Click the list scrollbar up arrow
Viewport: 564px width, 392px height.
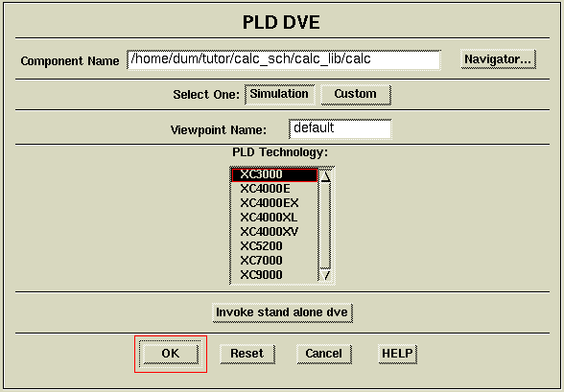(326, 176)
